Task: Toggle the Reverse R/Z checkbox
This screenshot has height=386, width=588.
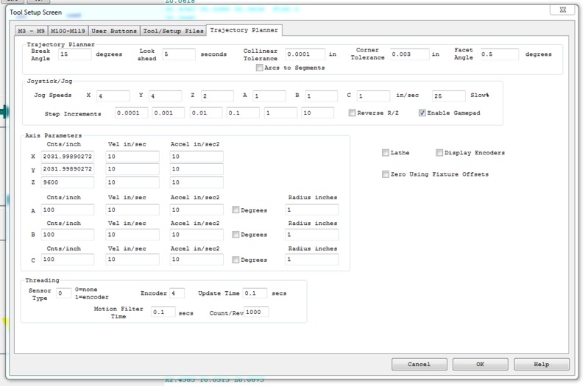Action: 352,113
